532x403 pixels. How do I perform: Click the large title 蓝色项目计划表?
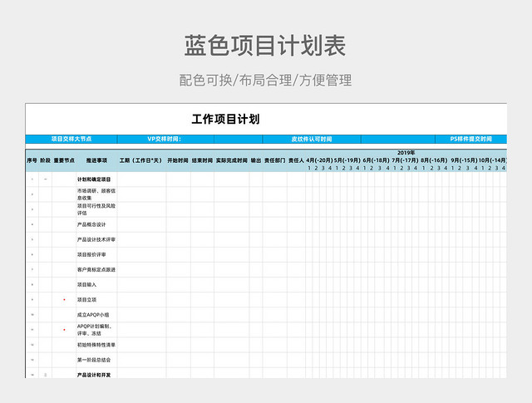click(x=265, y=46)
